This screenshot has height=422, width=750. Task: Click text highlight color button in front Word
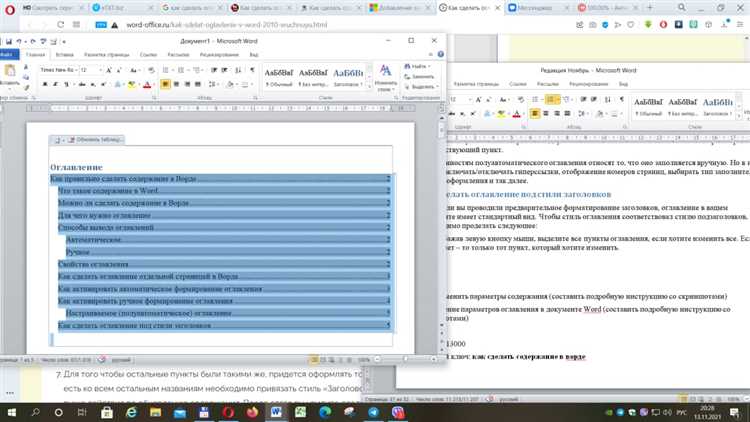(x=131, y=85)
